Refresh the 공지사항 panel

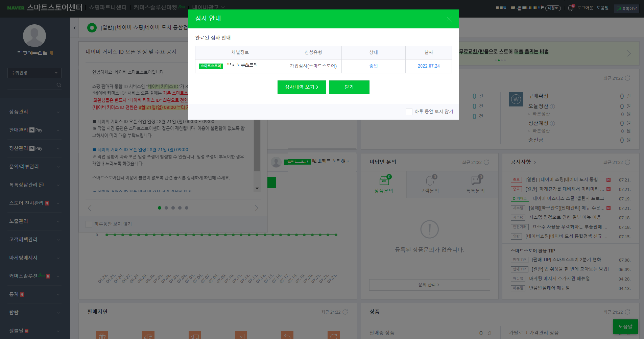coord(627,162)
